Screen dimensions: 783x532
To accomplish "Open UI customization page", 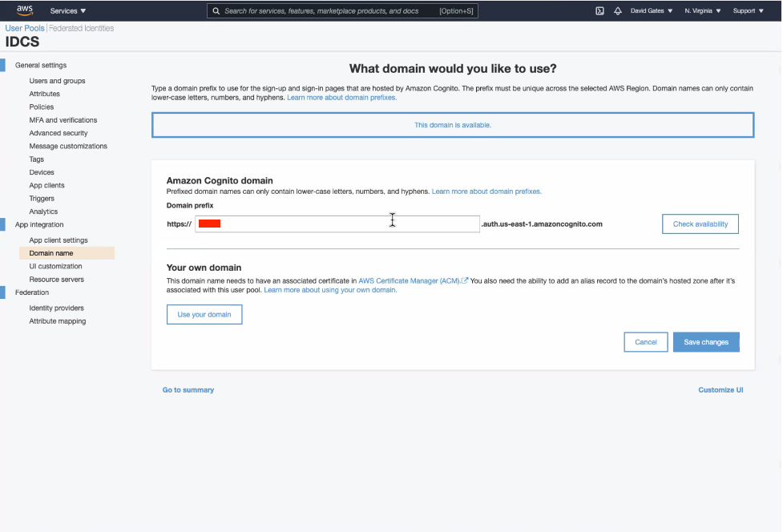I will [55, 267].
